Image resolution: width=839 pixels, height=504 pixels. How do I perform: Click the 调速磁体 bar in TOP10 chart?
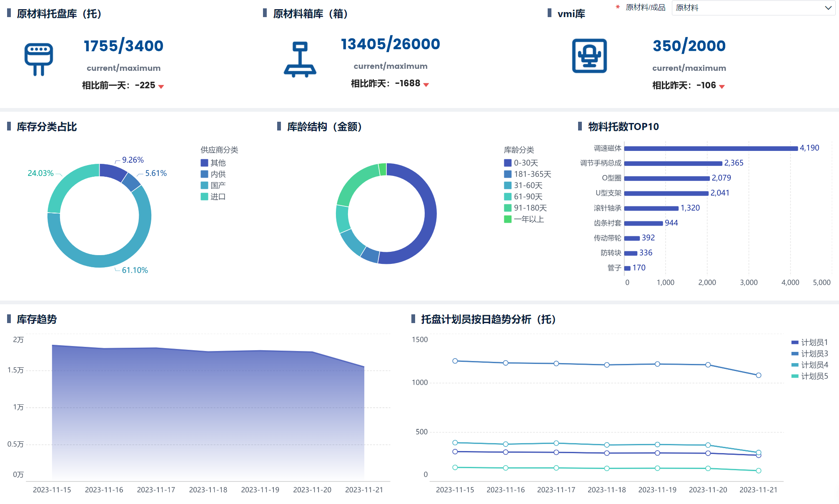[x=711, y=148]
